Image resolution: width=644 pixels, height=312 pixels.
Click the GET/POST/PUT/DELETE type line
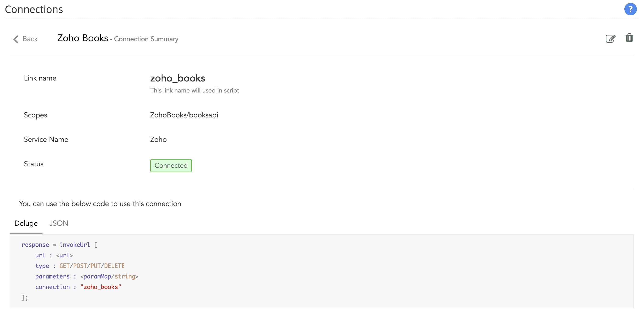92,266
